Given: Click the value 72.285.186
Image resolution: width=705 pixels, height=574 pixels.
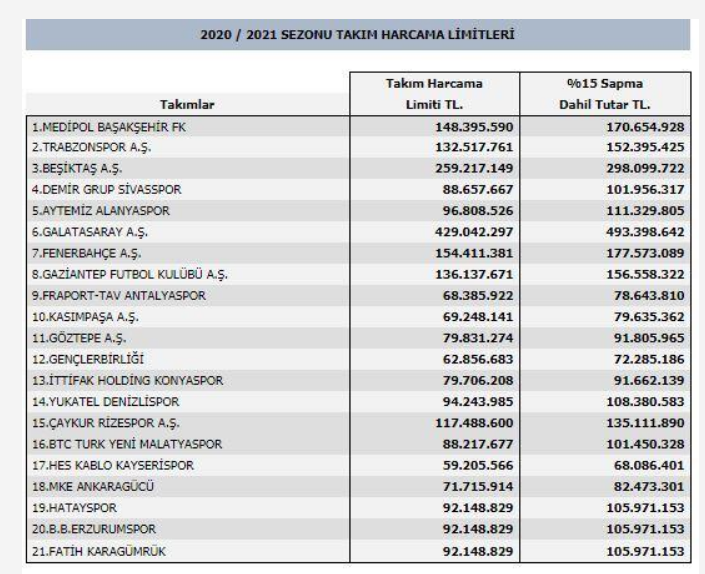Looking at the screenshot, I should click(649, 359).
